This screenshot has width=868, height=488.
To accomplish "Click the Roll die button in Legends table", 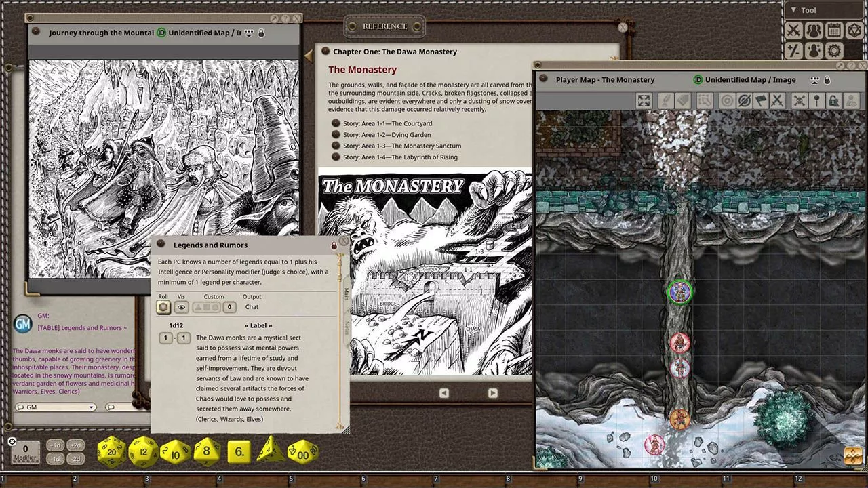I will 163,307.
